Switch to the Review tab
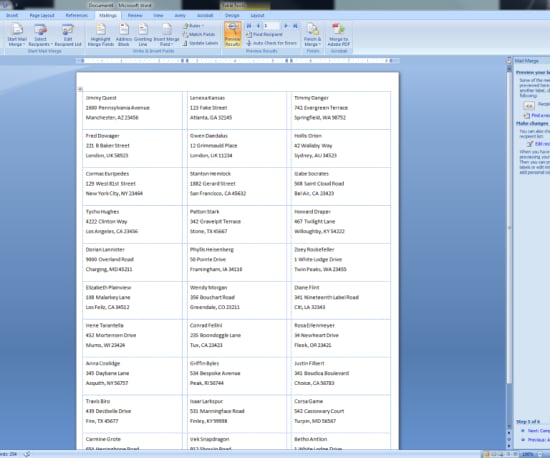 pos(135,15)
